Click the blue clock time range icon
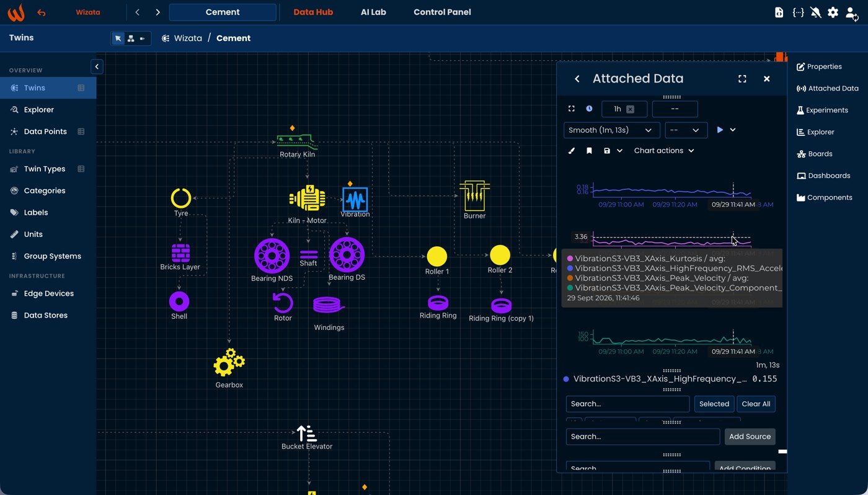This screenshot has height=495, width=868. (x=589, y=109)
